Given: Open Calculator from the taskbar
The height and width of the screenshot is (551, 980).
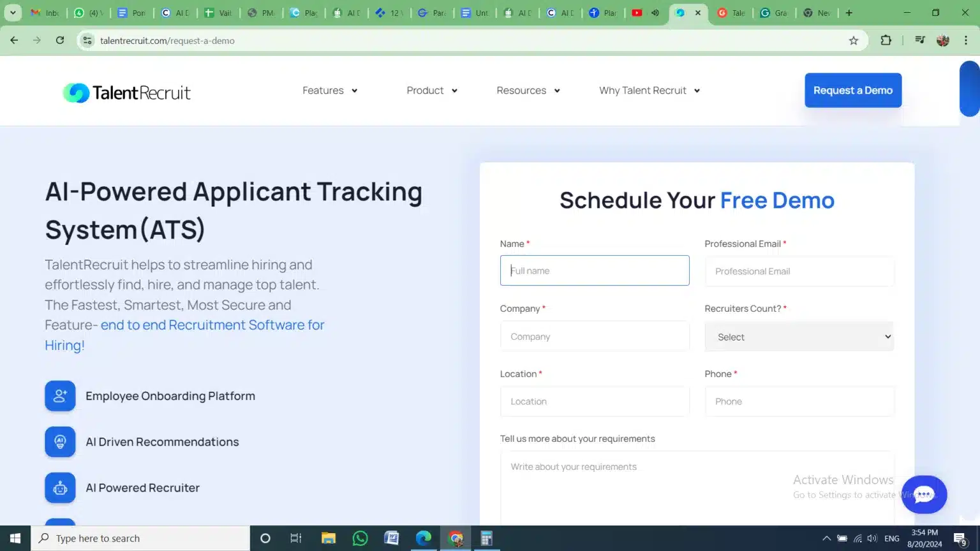Looking at the screenshot, I should click(487, 538).
